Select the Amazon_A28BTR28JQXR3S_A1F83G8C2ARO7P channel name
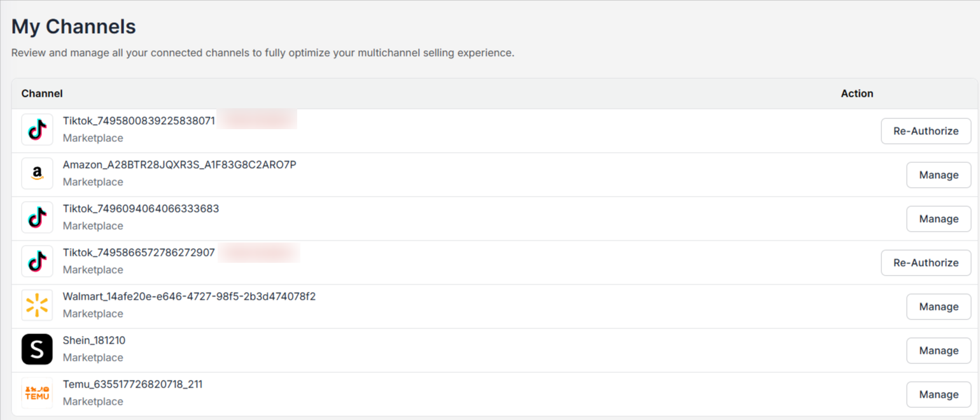The image size is (980, 420). [179, 165]
